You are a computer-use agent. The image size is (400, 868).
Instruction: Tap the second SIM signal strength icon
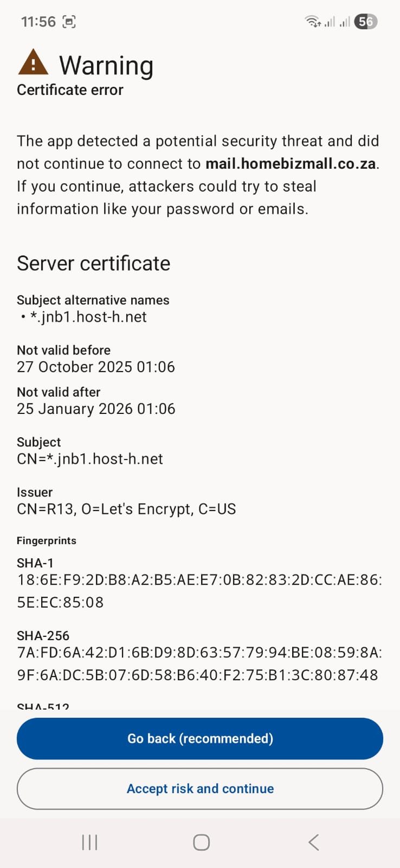tap(344, 22)
